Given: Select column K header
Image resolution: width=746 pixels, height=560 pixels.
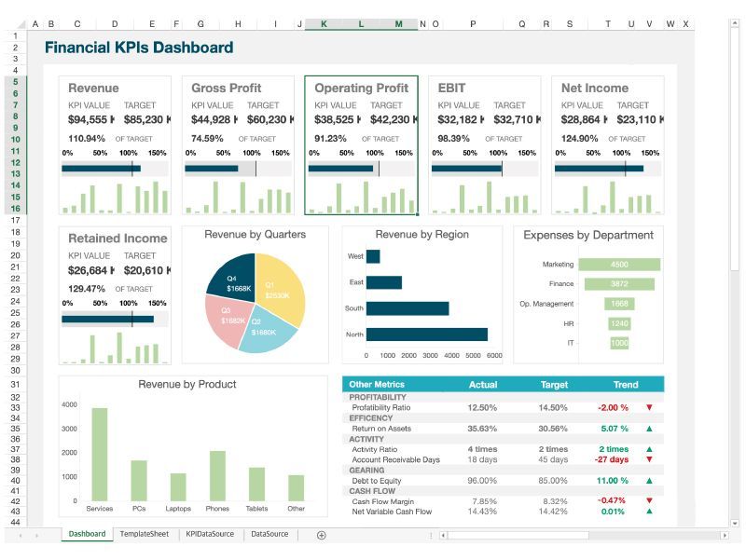Looking at the screenshot, I should pyautogui.click(x=324, y=24).
